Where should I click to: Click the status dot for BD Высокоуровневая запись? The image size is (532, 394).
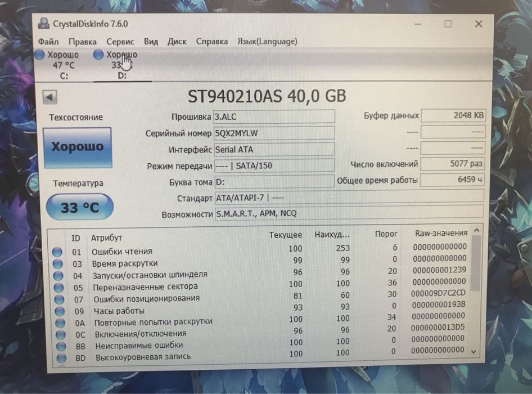(61, 358)
